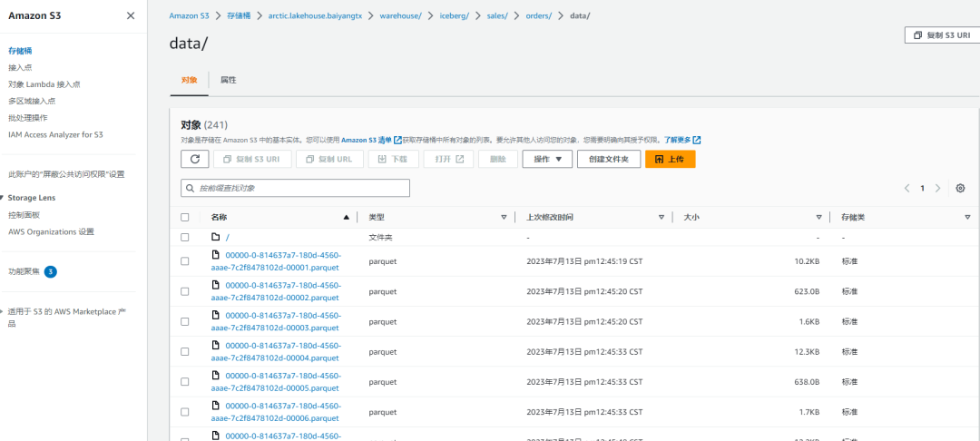Open 大小 column dropdown arrow
This screenshot has width=980, height=441.
point(818,218)
